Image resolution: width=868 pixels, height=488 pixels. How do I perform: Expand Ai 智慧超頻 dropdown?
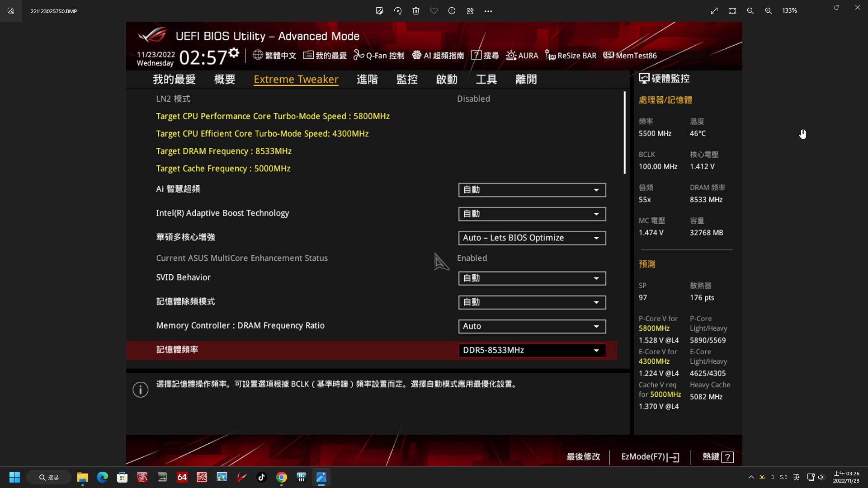tap(532, 190)
